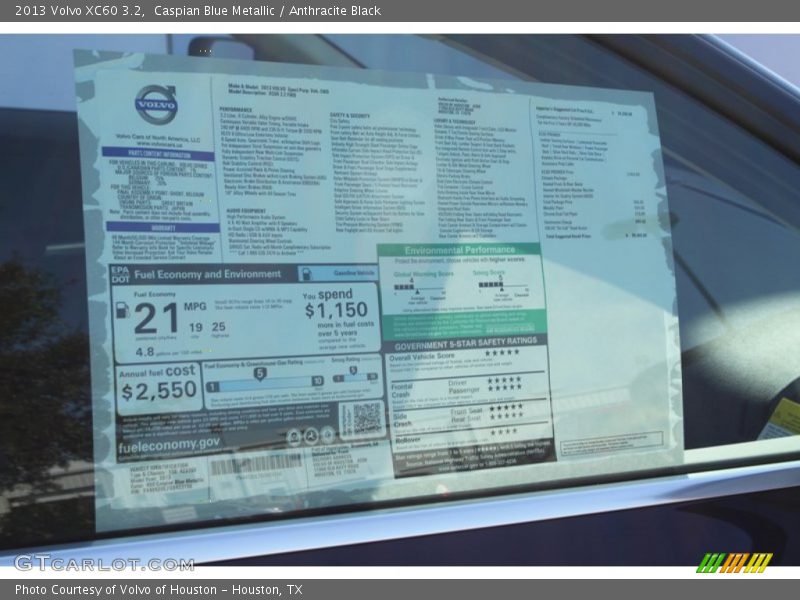Click the 'Side Crash' rating row

point(469,415)
